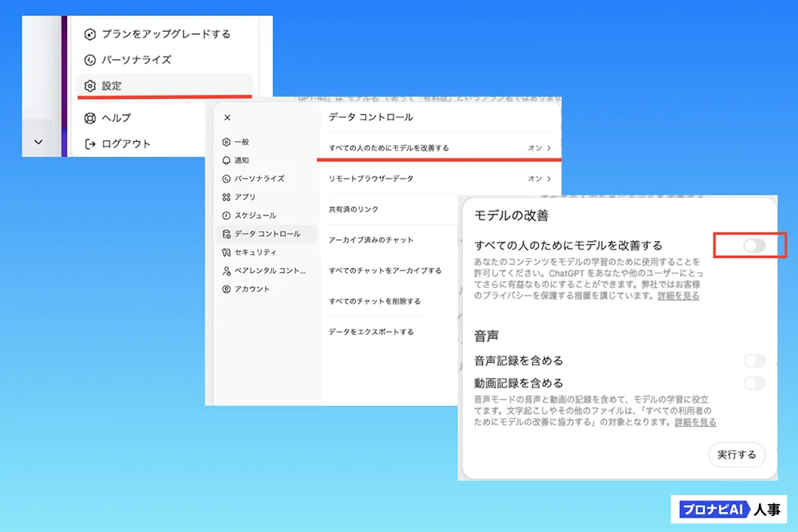Enable the 音声記録を含める toggle
798x532 pixels.
click(x=754, y=361)
